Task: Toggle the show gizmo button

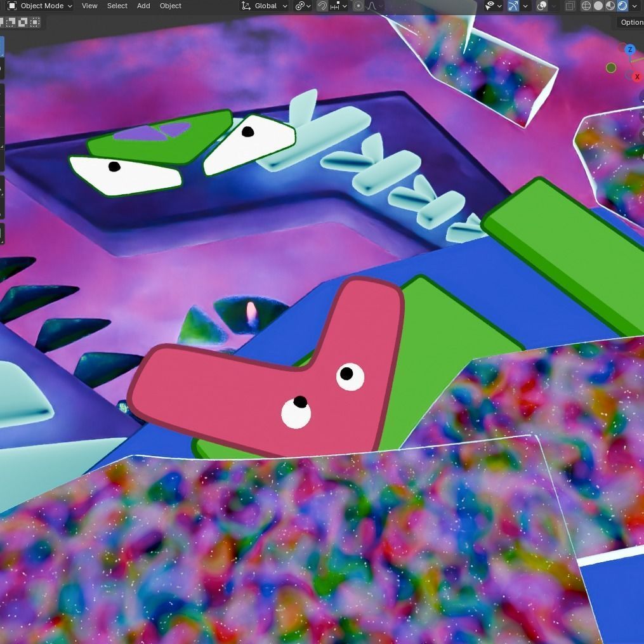Action: 513,6
